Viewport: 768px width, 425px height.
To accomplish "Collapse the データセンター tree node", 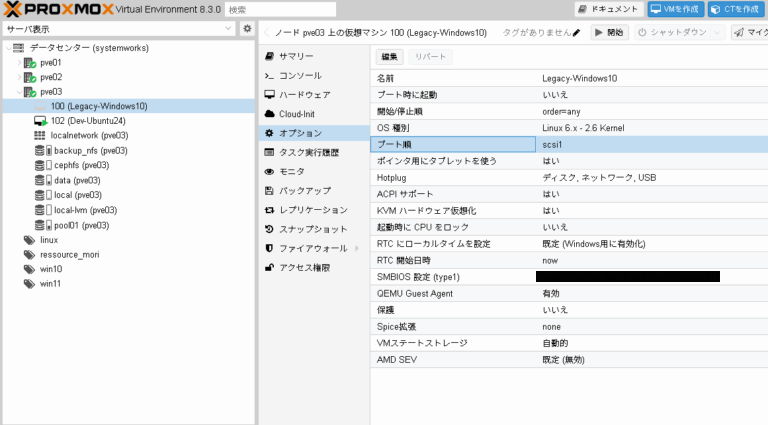I will coord(8,48).
